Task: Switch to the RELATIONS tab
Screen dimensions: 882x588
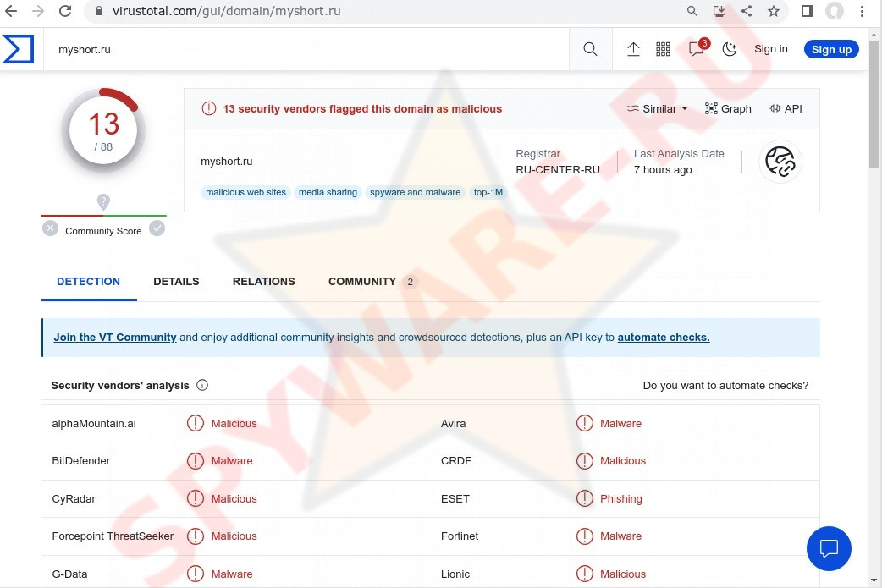Action: point(264,282)
